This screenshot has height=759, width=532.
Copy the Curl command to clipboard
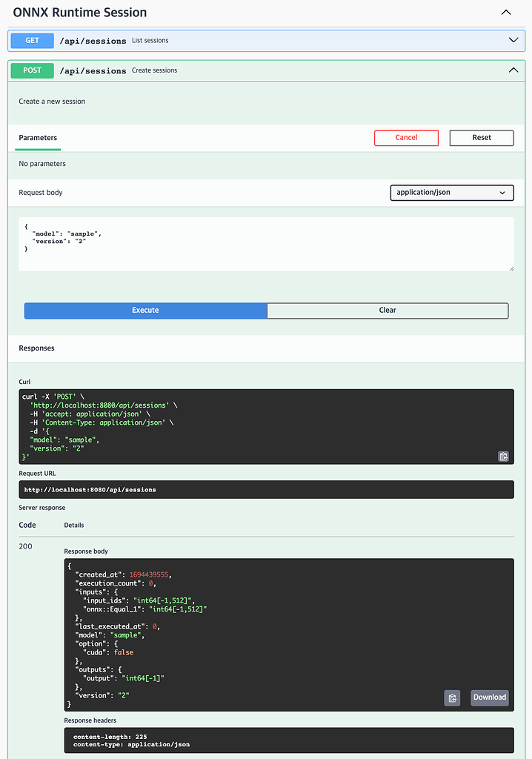503,457
